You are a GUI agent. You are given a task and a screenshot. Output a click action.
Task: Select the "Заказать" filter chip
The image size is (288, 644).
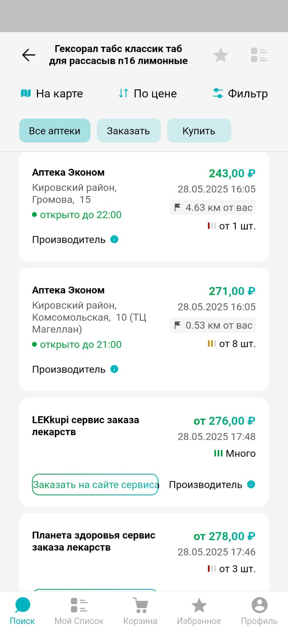(x=129, y=130)
